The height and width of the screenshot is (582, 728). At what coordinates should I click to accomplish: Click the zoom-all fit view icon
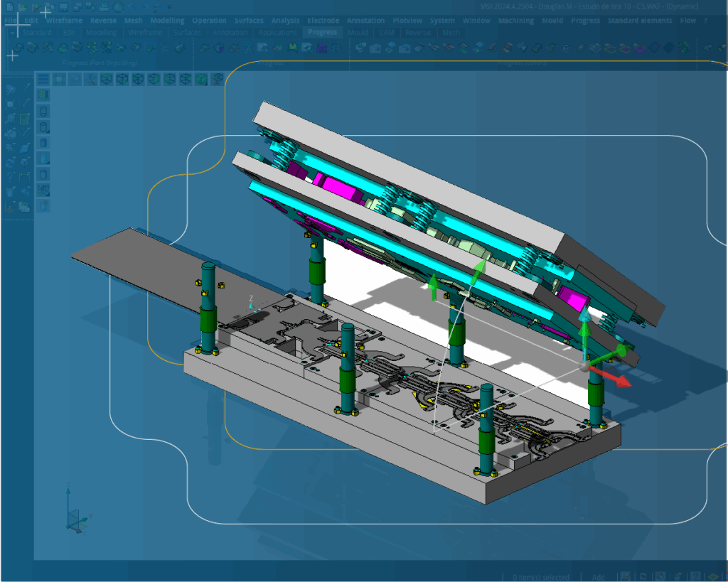(60, 79)
